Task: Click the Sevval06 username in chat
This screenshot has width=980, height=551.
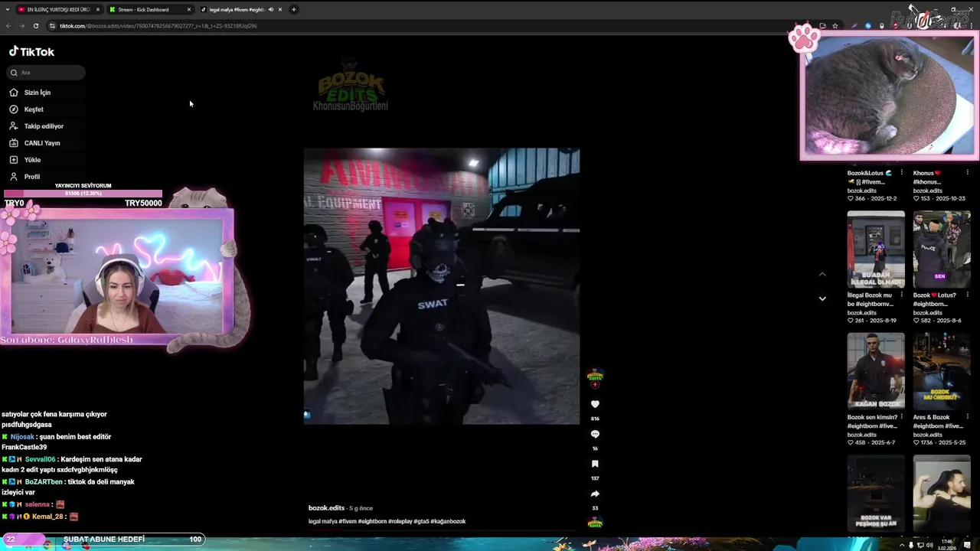Action: click(x=40, y=459)
